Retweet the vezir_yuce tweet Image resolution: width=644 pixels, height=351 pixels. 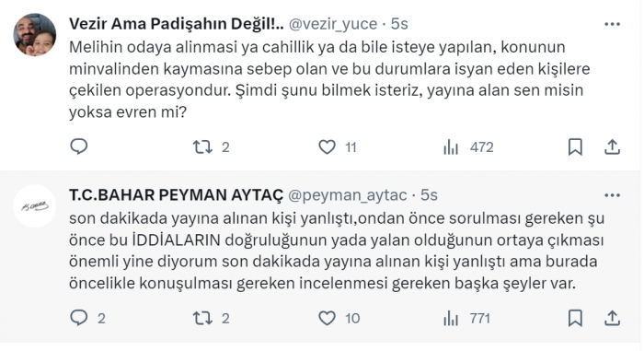click(203, 146)
